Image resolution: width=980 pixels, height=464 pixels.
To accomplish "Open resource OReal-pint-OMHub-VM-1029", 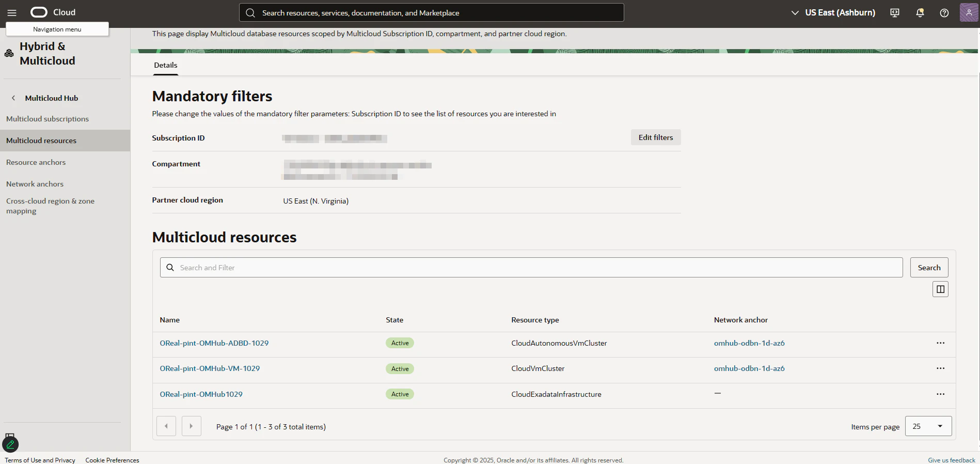I will coord(210,368).
